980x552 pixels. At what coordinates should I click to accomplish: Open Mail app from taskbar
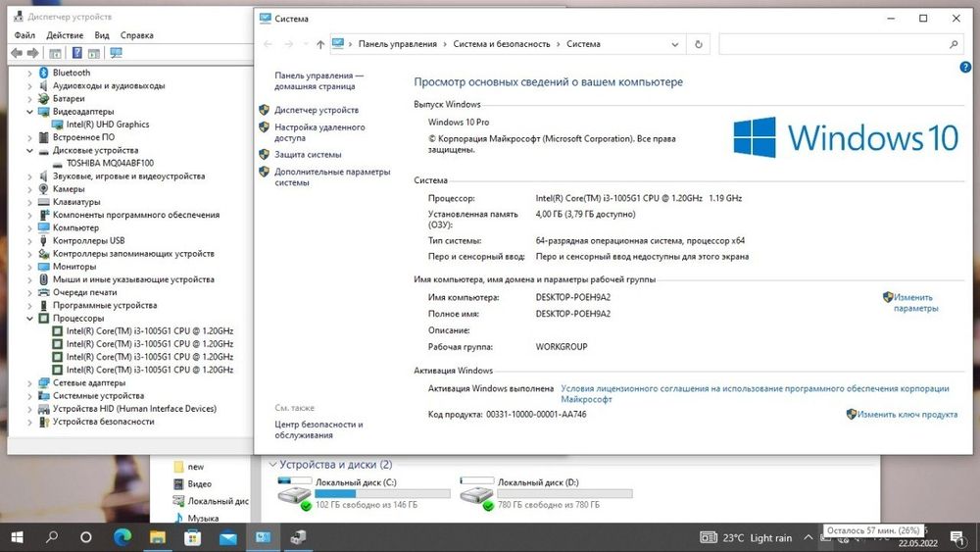[228, 537]
